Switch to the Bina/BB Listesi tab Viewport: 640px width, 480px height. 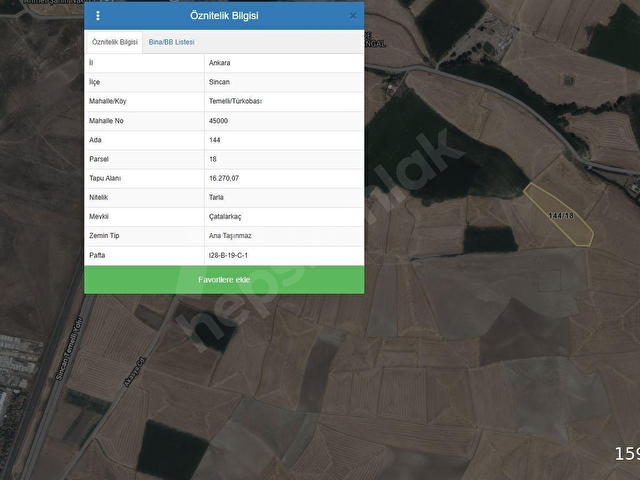(x=171, y=42)
